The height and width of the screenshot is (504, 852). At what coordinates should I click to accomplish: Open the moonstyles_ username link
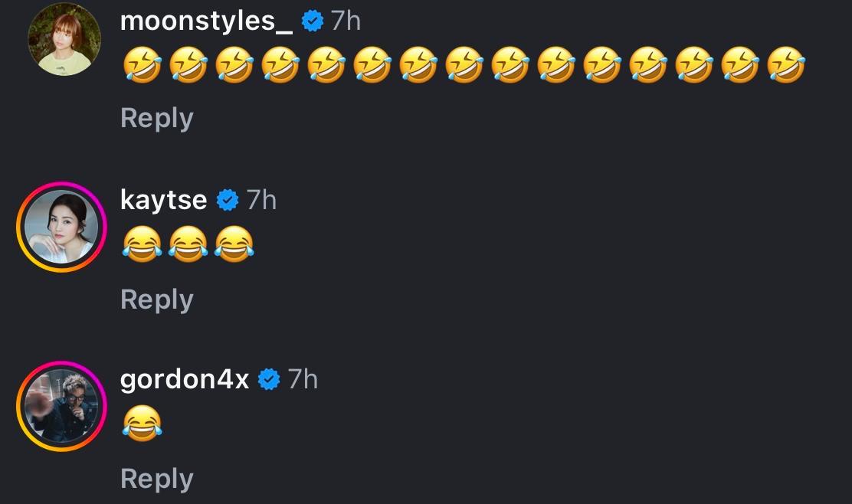click(x=206, y=21)
